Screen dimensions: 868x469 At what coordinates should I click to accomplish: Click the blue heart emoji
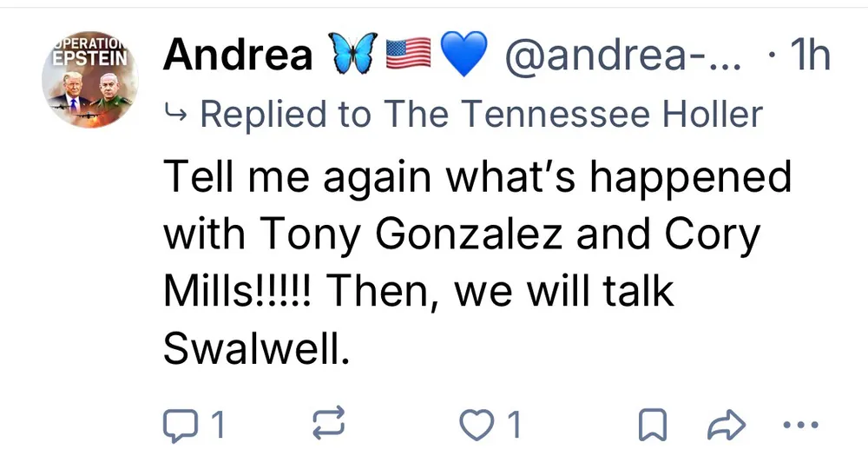(464, 56)
